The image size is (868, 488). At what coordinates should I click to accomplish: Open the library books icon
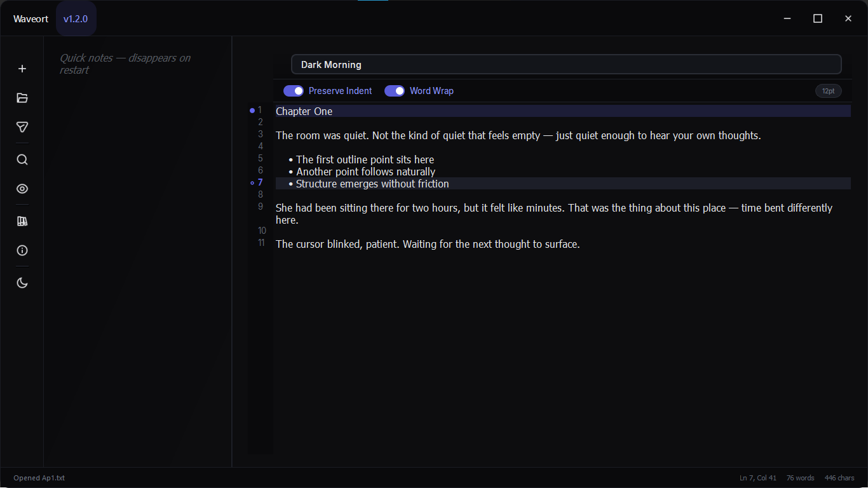point(22,221)
